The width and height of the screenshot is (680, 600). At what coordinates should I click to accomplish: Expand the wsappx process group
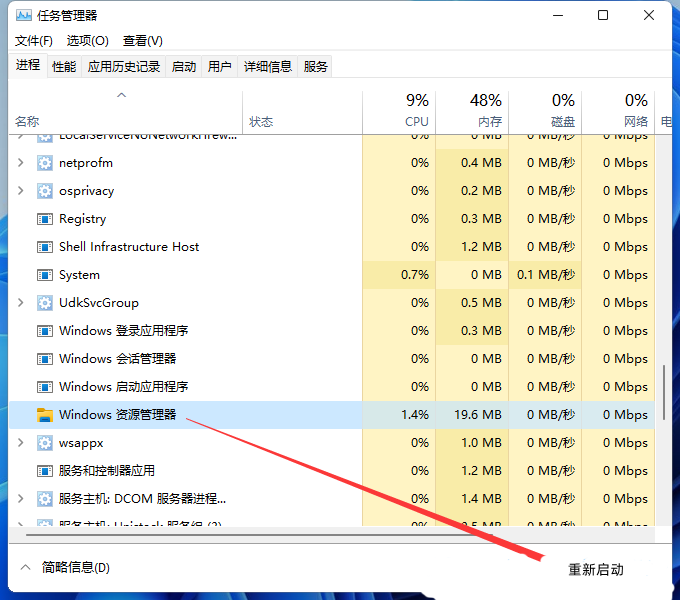(22, 443)
